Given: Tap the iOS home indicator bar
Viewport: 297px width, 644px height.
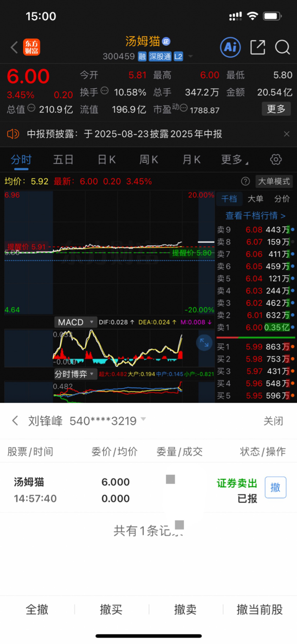Looking at the screenshot, I should point(148,636).
